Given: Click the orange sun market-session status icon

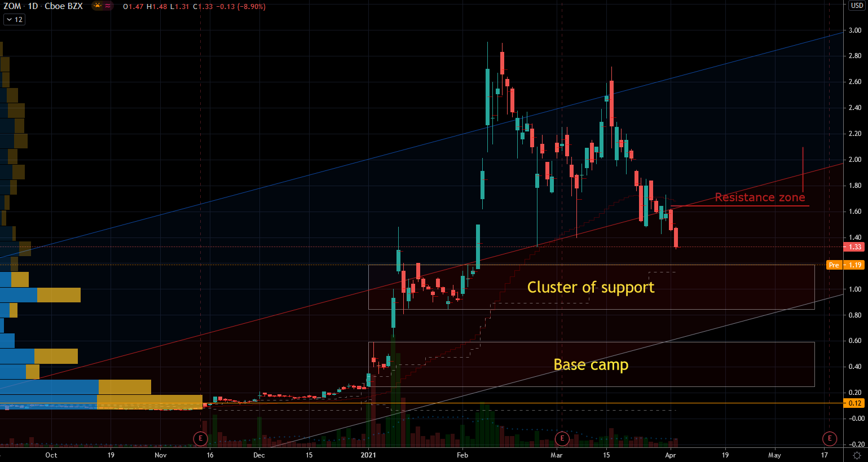Looking at the screenshot, I should point(98,6).
